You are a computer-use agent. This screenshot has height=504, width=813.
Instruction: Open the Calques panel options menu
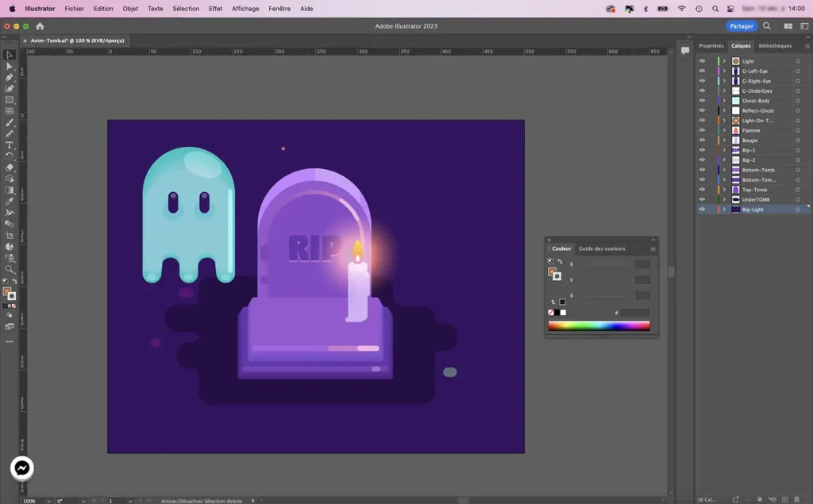click(807, 46)
